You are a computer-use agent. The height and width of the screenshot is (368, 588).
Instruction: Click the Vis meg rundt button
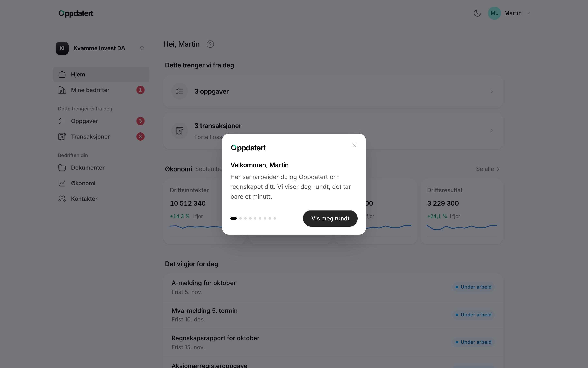tap(330, 218)
